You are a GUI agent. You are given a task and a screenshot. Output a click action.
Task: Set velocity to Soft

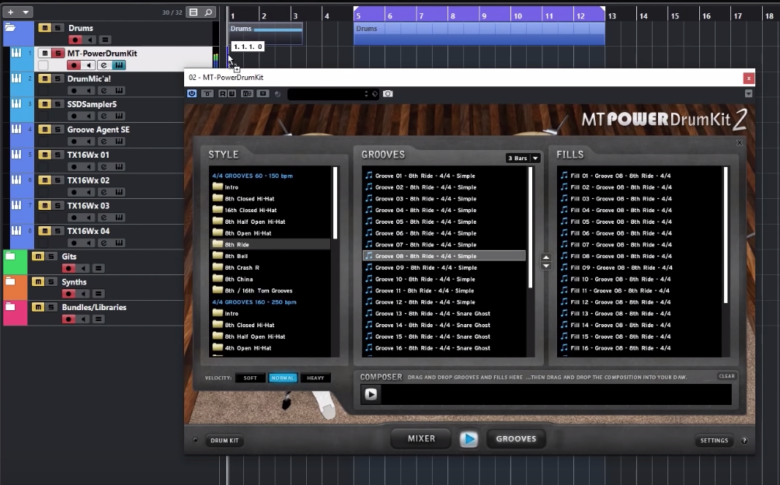point(250,378)
